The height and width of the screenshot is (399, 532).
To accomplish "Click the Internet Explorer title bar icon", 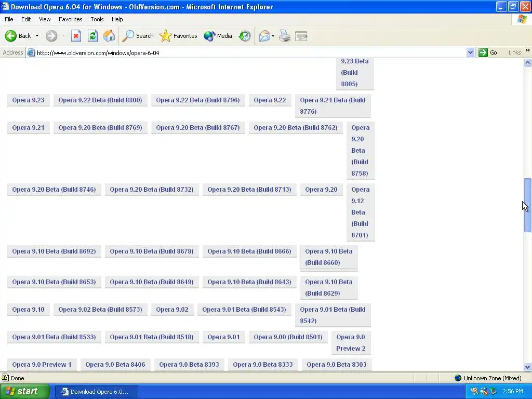I will coord(5,6).
